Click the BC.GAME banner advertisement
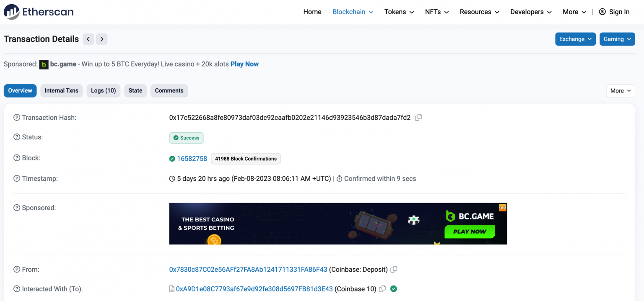This screenshot has height=301, width=644. [338, 224]
